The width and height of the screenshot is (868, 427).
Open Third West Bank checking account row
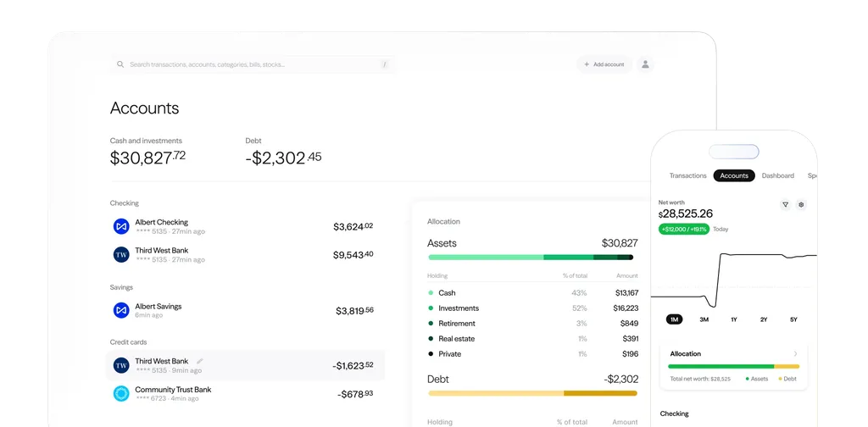pyautogui.click(x=244, y=254)
